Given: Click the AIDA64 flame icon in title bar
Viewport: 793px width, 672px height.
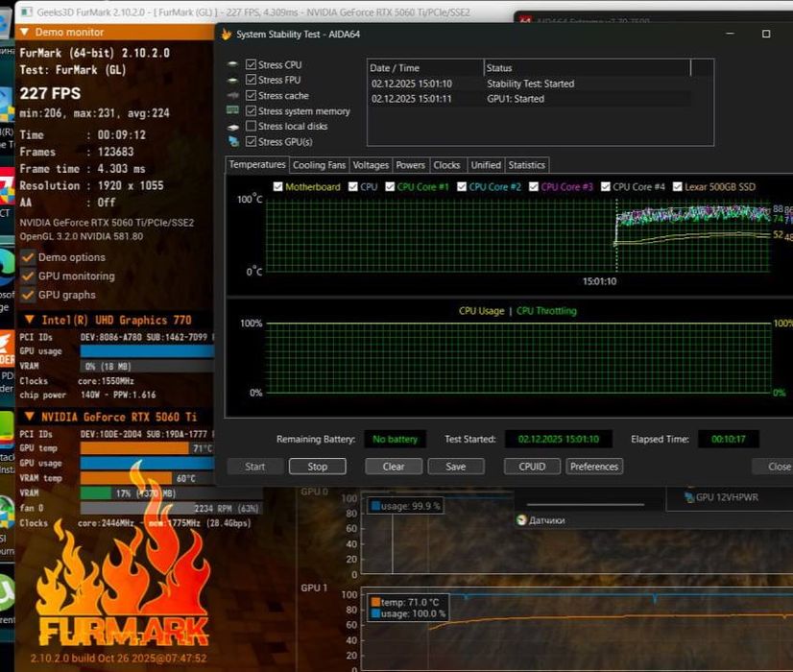Looking at the screenshot, I should (x=226, y=35).
